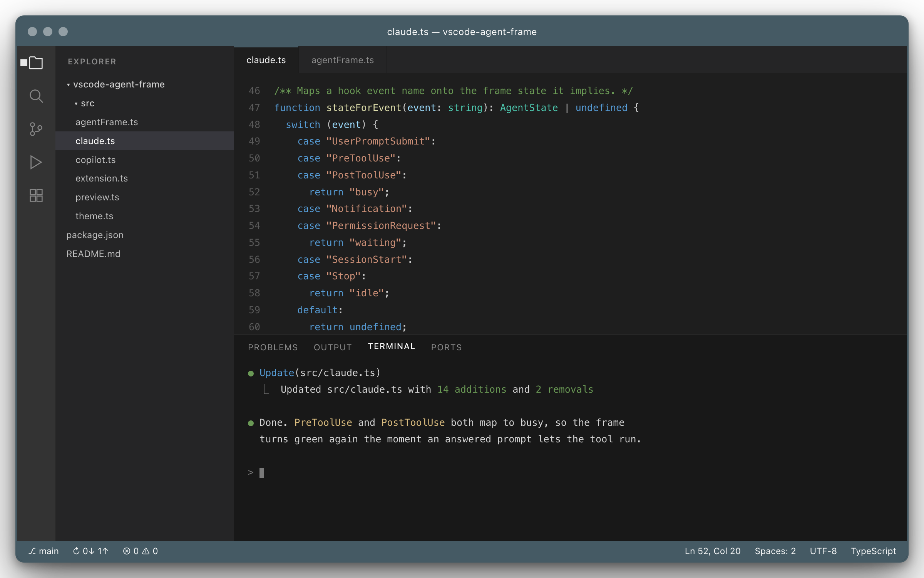The height and width of the screenshot is (578, 924).
Task: Open preview.ts in the file explorer
Action: tap(145, 197)
